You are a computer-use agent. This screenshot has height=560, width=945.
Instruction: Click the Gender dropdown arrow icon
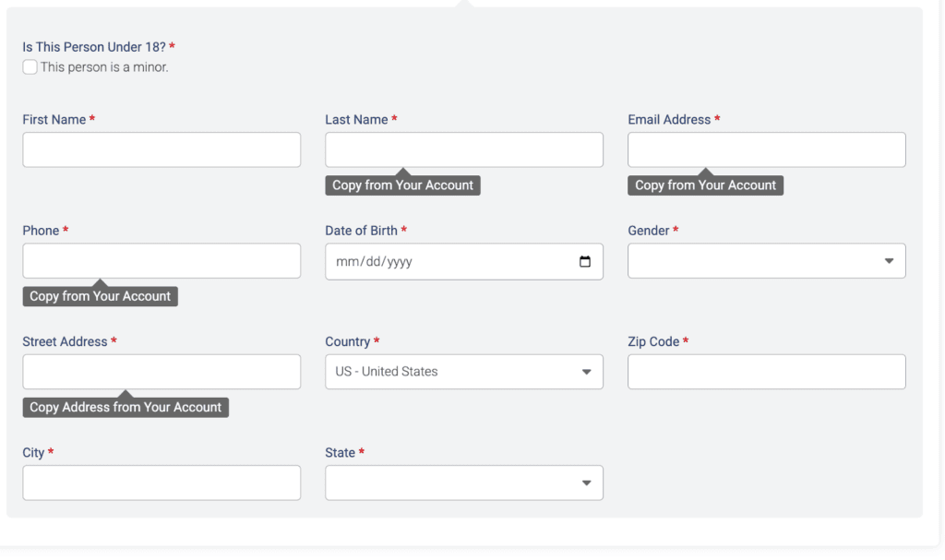click(x=889, y=261)
